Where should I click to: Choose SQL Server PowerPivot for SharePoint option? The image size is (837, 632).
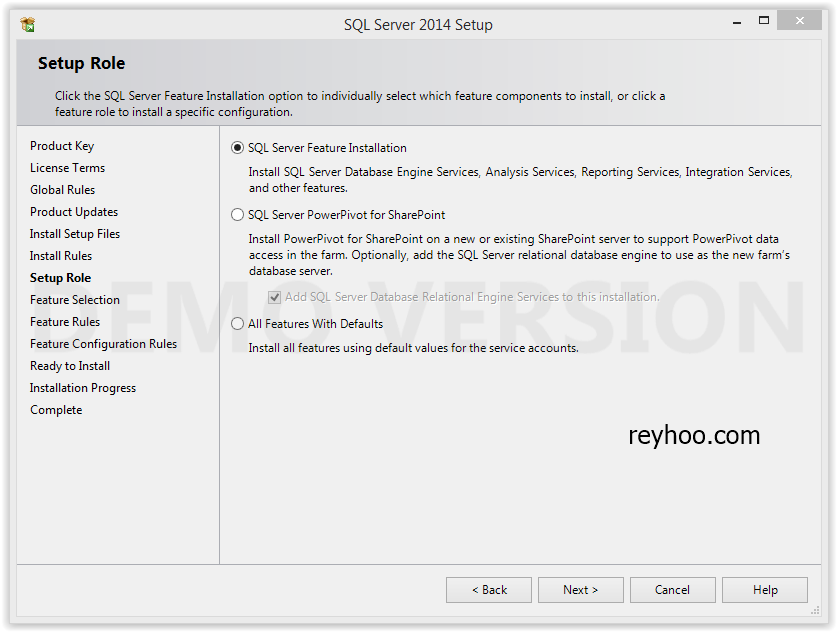point(238,215)
